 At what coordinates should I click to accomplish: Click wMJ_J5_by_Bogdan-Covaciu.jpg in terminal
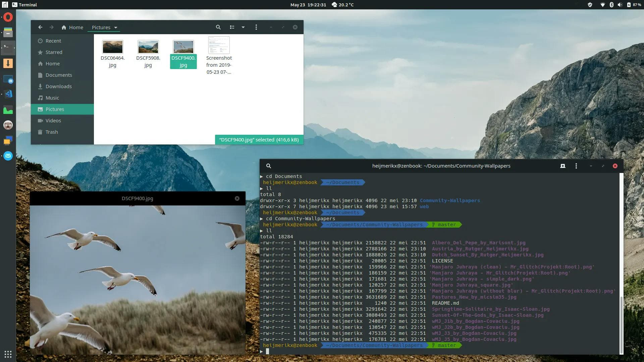coord(474,339)
